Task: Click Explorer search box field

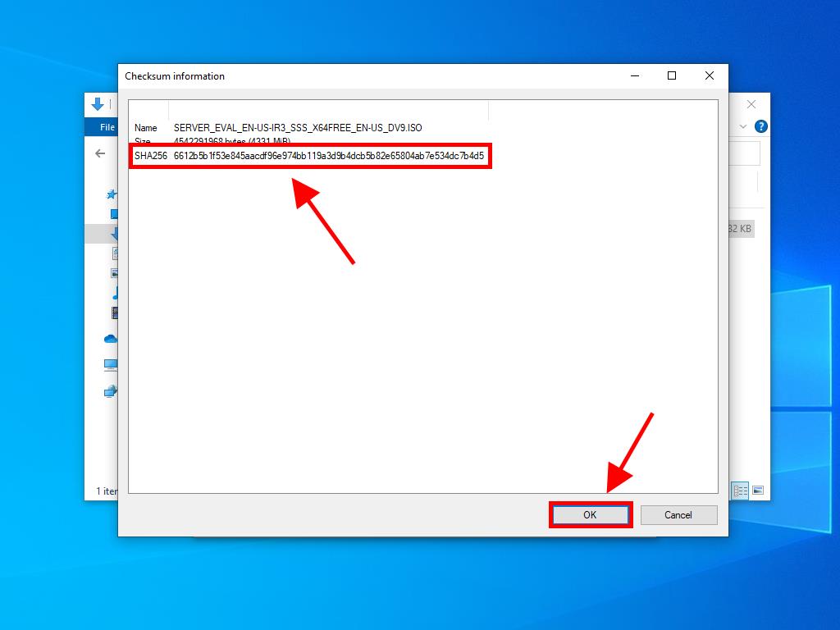Action: tap(745, 153)
